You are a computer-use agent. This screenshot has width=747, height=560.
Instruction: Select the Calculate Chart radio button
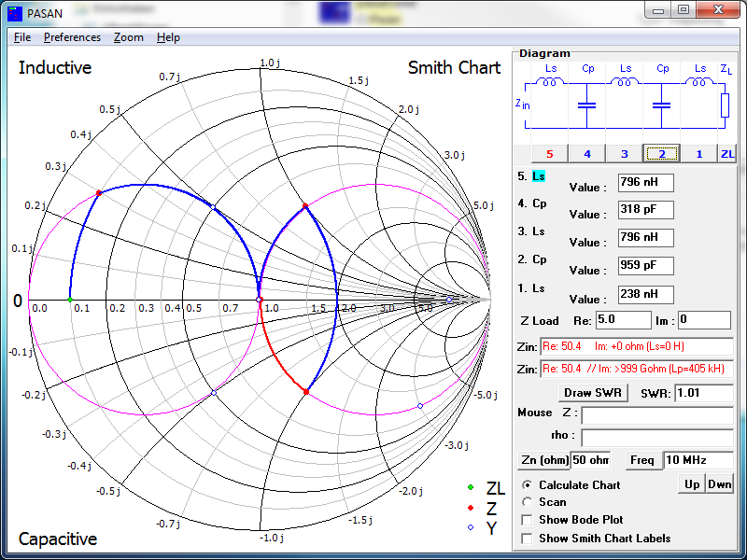(x=527, y=484)
